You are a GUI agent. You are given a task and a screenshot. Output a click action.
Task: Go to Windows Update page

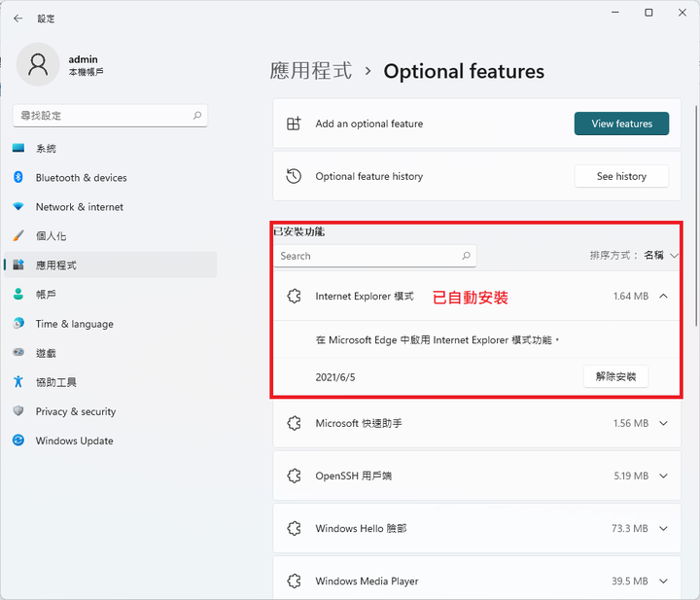click(110, 441)
